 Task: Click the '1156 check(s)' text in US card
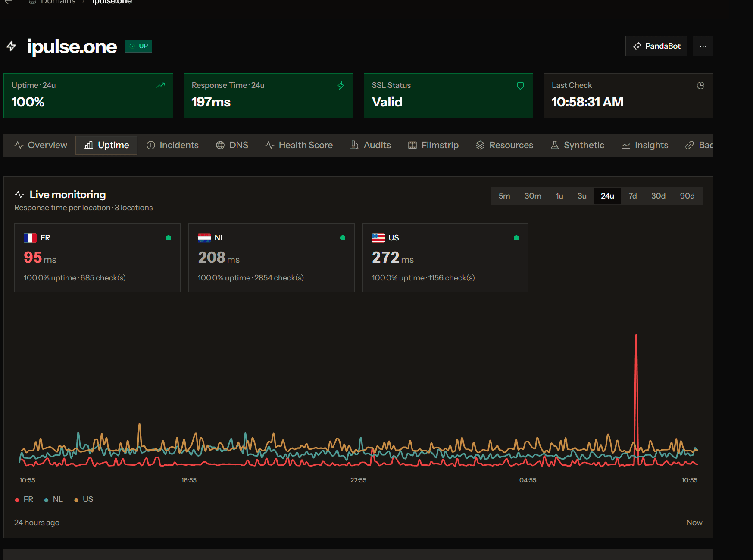tap(452, 278)
